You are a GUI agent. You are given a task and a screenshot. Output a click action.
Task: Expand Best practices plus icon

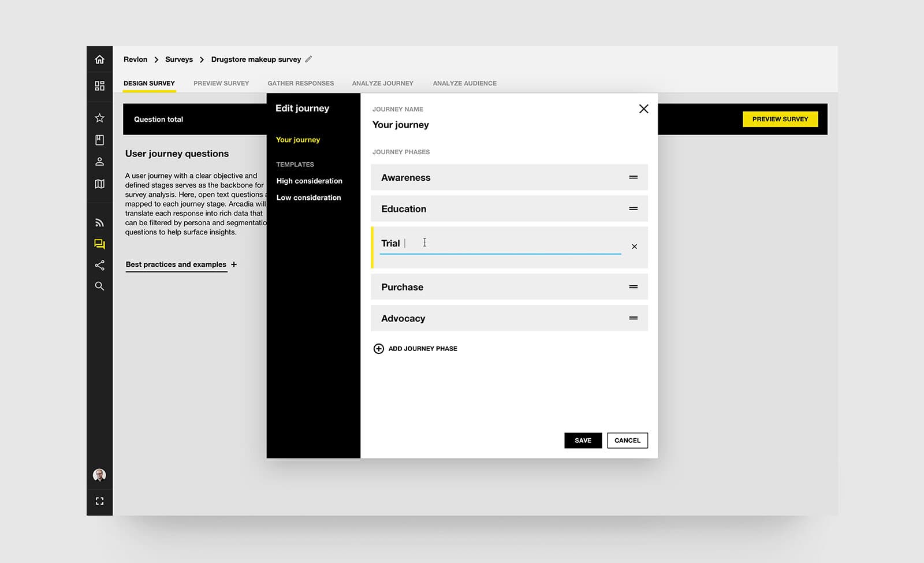pos(234,264)
